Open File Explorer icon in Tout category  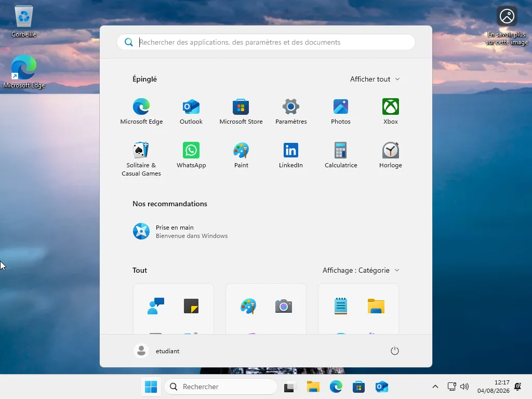(x=376, y=306)
